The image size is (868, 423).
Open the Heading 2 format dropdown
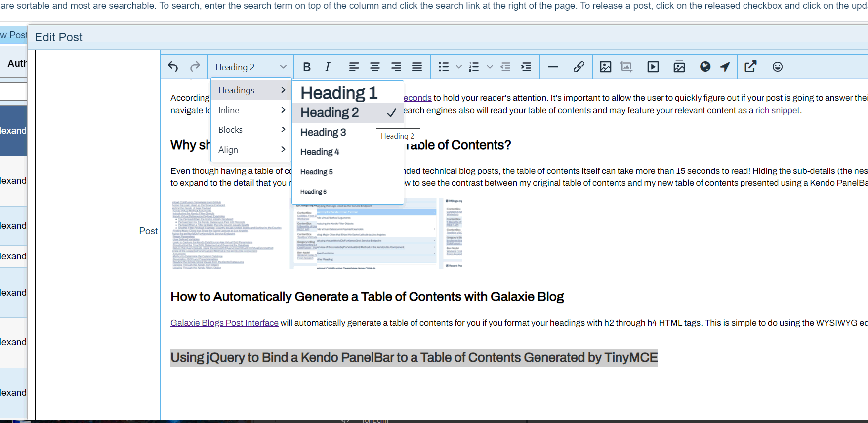pos(250,67)
